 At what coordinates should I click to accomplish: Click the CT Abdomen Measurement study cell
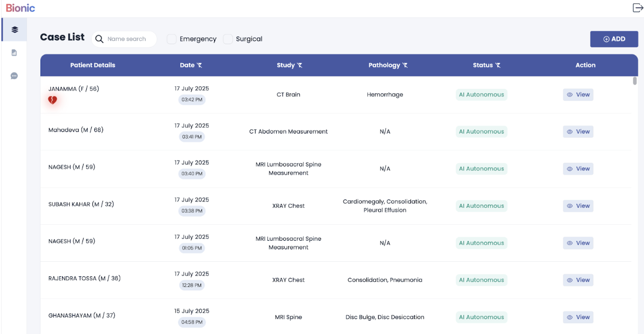(x=289, y=131)
